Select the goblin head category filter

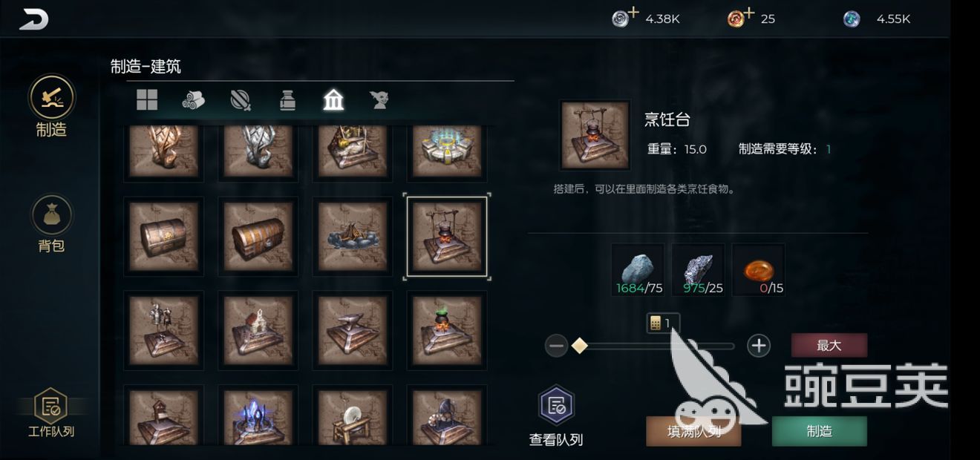[x=380, y=100]
